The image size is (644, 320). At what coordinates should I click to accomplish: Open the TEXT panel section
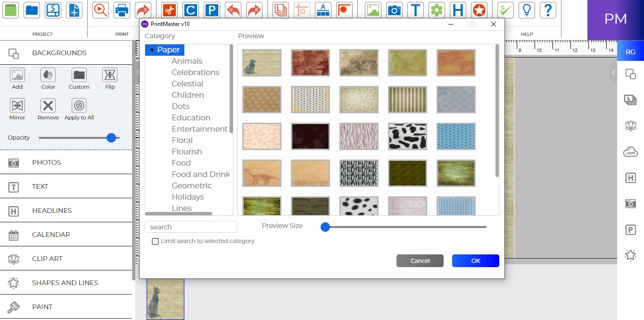point(66,186)
